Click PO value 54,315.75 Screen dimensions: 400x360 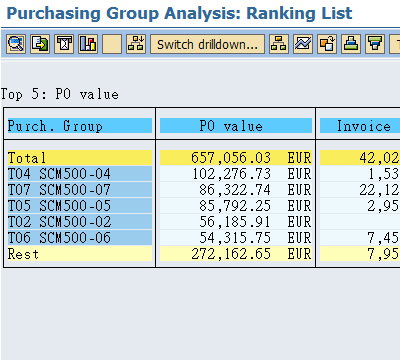[x=236, y=238]
